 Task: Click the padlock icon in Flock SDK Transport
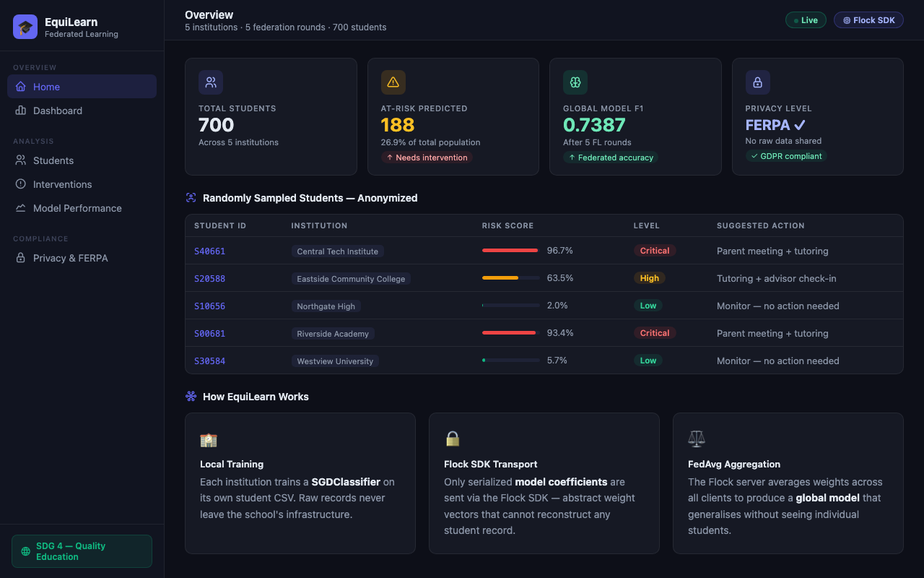(x=453, y=439)
